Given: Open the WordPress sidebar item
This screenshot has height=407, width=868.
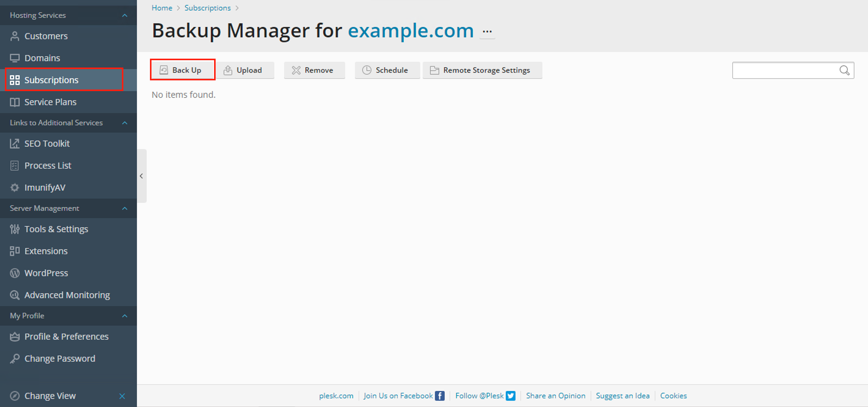Looking at the screenshot, I should pyautogui.click(x=46, y=273).
